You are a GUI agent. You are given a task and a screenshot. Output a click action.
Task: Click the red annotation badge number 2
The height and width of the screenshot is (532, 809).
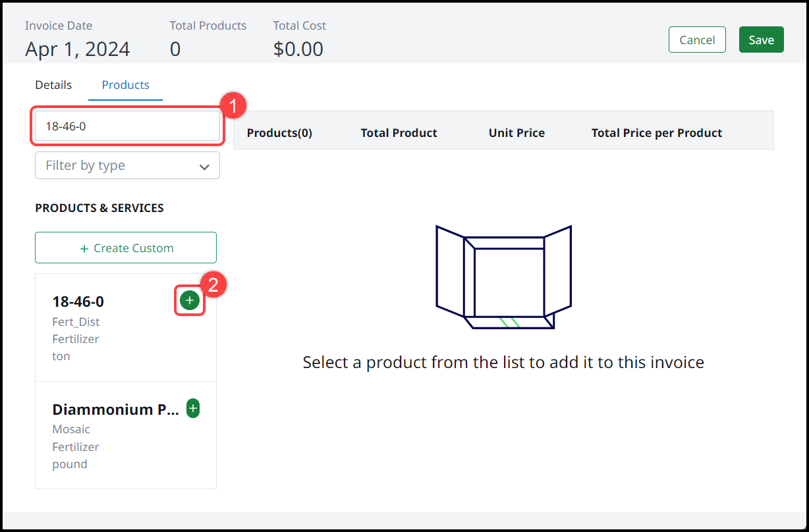coord(213,284)
